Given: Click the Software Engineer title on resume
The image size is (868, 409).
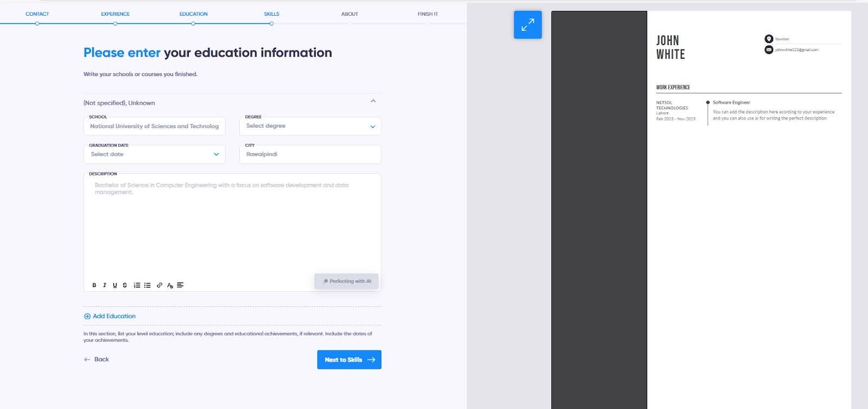Looking at the screenshot, I should [731, 102].
